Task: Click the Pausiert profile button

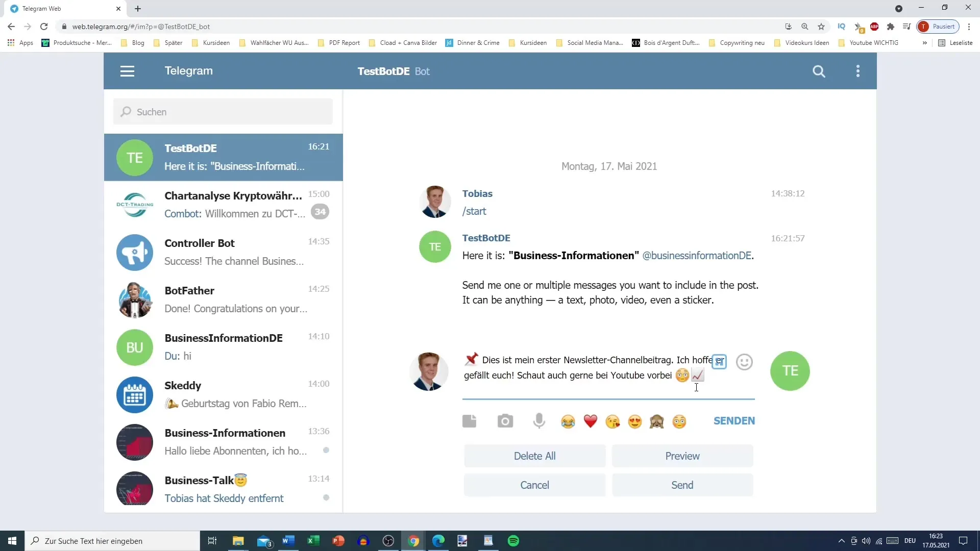Action: point(938,27)
